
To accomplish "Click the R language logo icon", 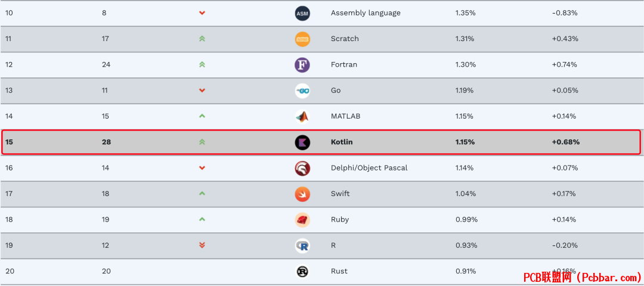I will click(302, 246).
